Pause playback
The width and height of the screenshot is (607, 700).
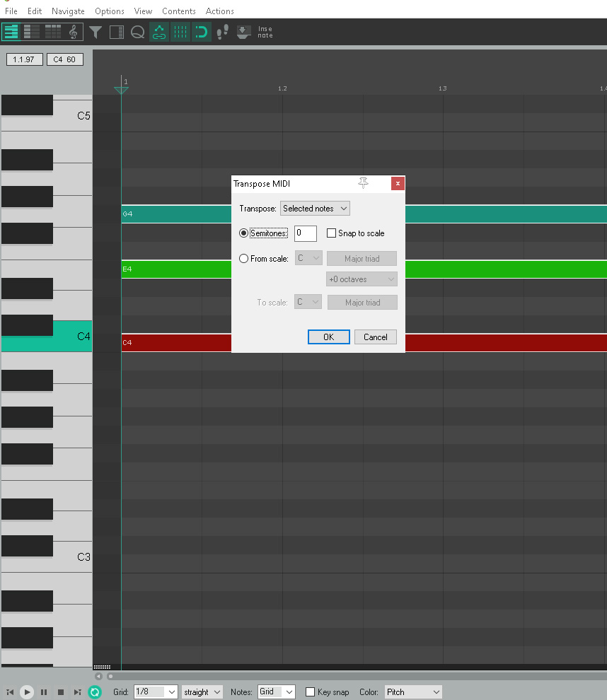coord(44,692)
